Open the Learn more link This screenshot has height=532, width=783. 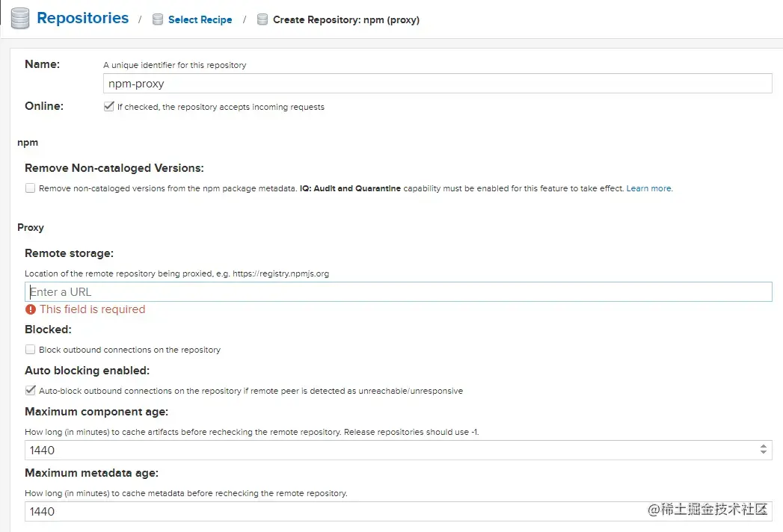649,189
